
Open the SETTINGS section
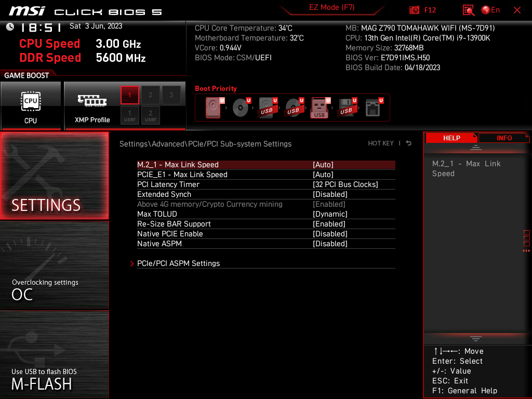pyautogui.click(x=54, y=176)
